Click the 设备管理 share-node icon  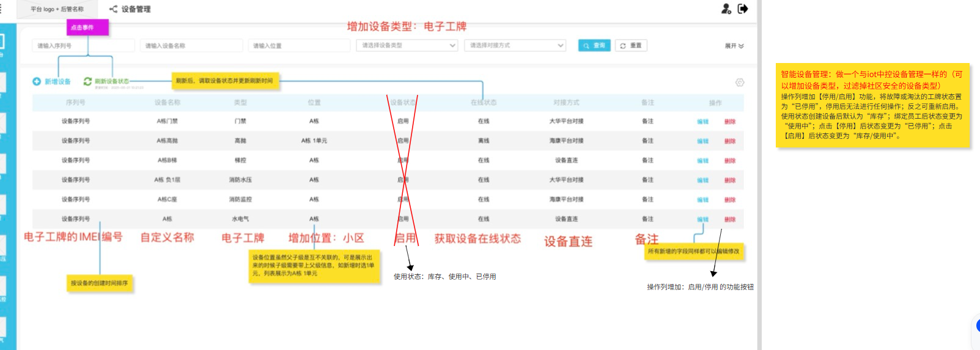pyautogui.click(x=113, y=9)
